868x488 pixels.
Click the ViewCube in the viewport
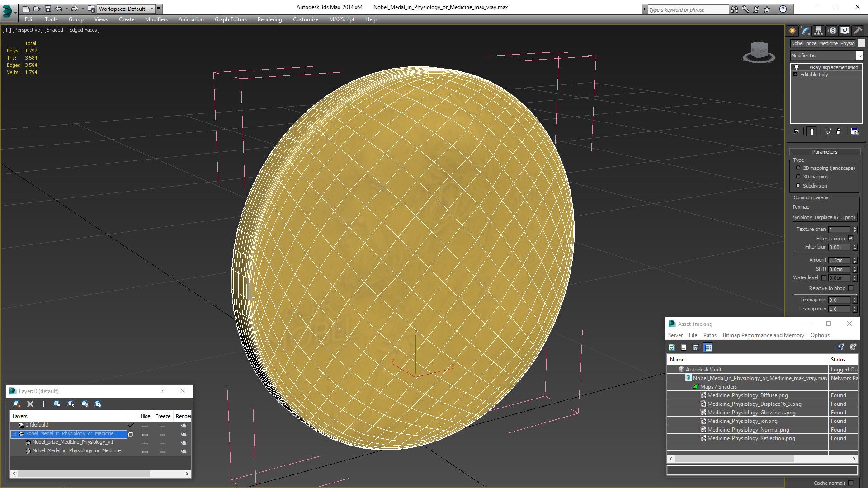[x=759, y=52]
